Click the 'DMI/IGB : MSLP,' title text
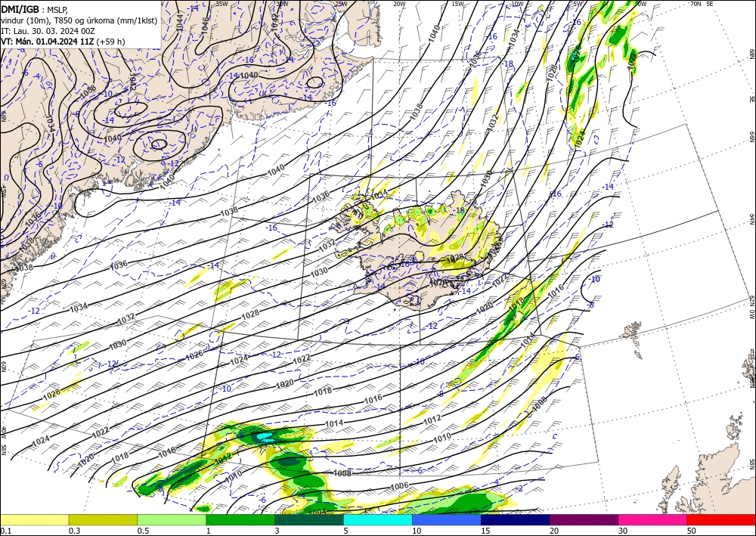The width and height of the screenshot is (756, 536). tap(34, 9)
